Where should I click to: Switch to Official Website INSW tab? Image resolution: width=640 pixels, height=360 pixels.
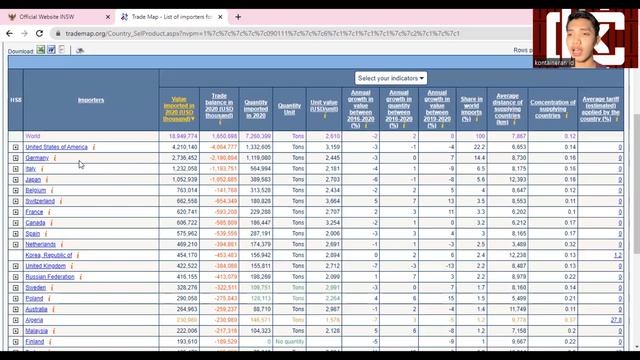click(x=57, y=17)
